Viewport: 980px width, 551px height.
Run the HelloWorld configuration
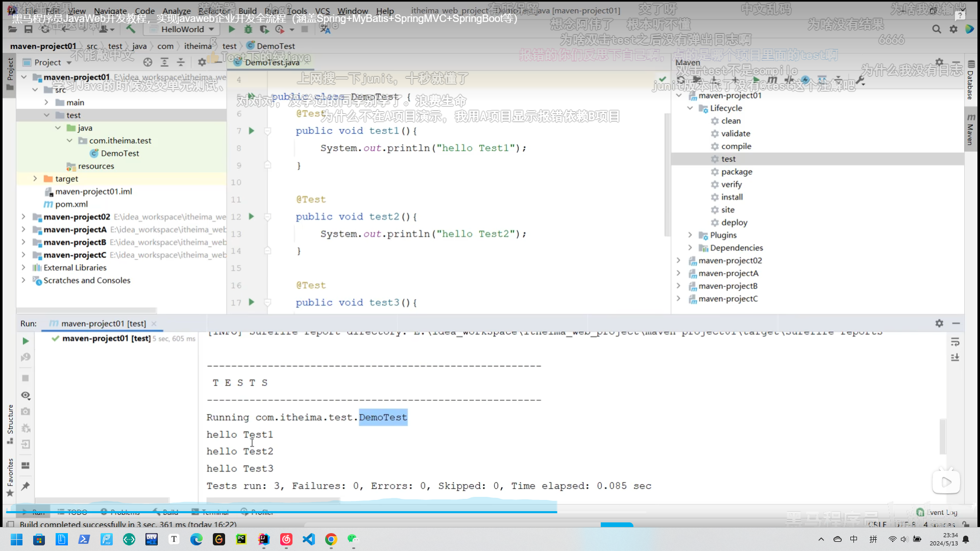[232, 29]
